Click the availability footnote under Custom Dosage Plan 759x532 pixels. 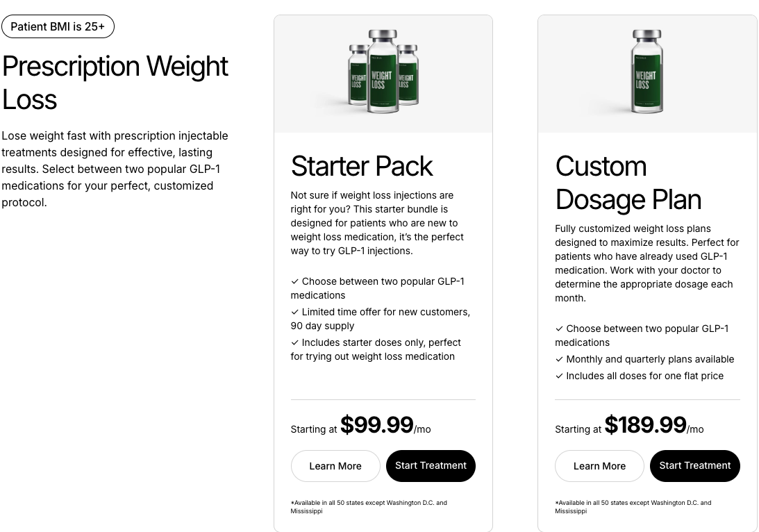point(633,507)
